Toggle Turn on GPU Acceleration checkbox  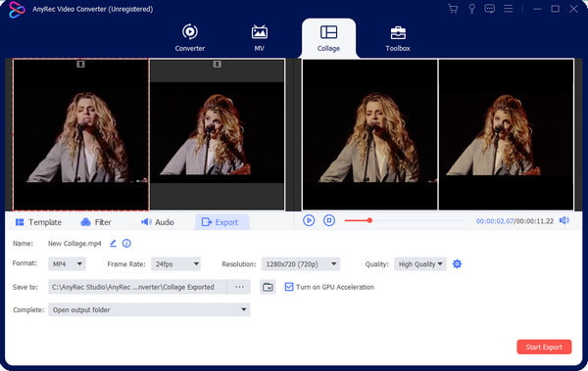click(289, 287)
